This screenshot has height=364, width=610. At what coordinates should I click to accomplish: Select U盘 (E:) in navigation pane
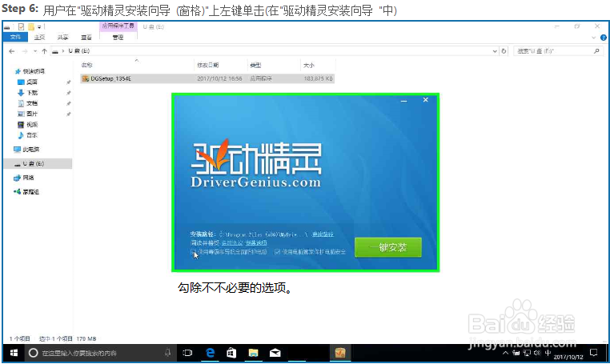(38, 164)
